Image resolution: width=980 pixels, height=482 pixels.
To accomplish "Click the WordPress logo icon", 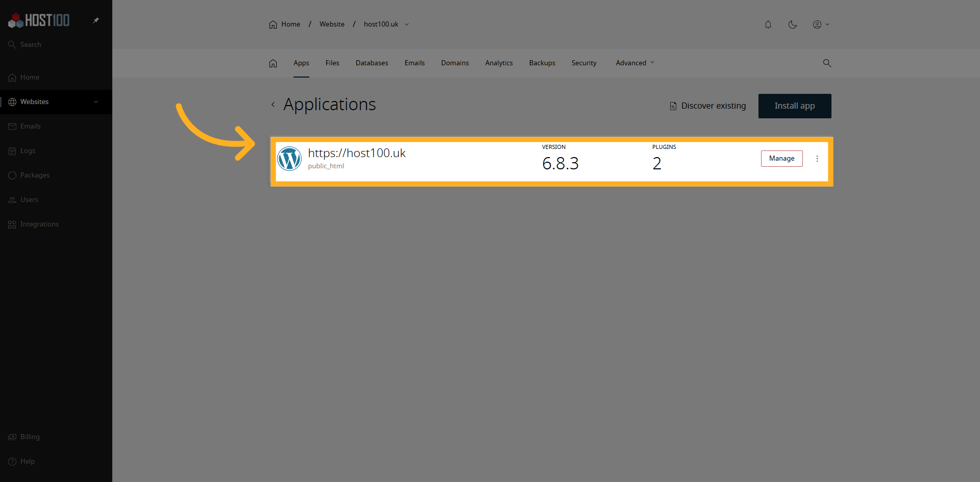I will [289, 159].
